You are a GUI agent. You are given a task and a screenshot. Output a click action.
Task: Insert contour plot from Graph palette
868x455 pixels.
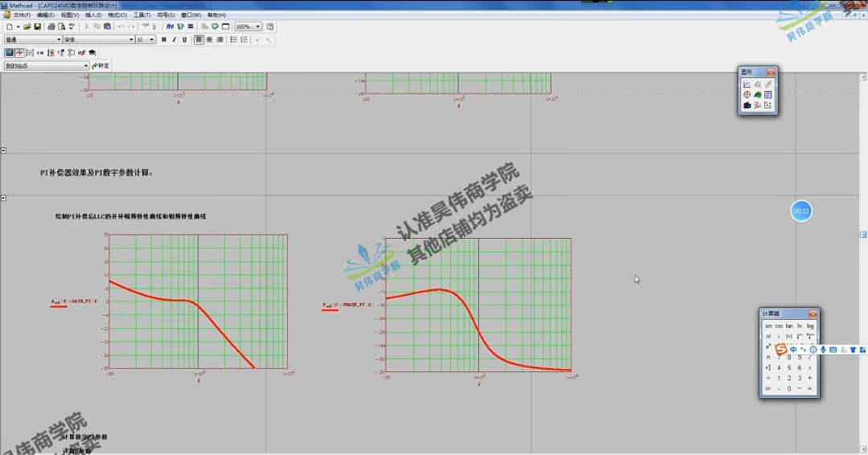tap(768, 95)
